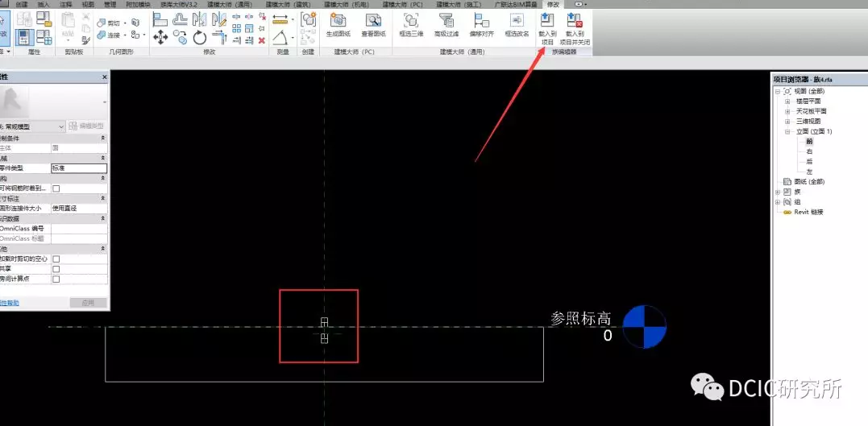Switch to the 视图 ribbon tab
This screenshot has width=868, height=426.
pyautogui.click(x=88, y=4)
